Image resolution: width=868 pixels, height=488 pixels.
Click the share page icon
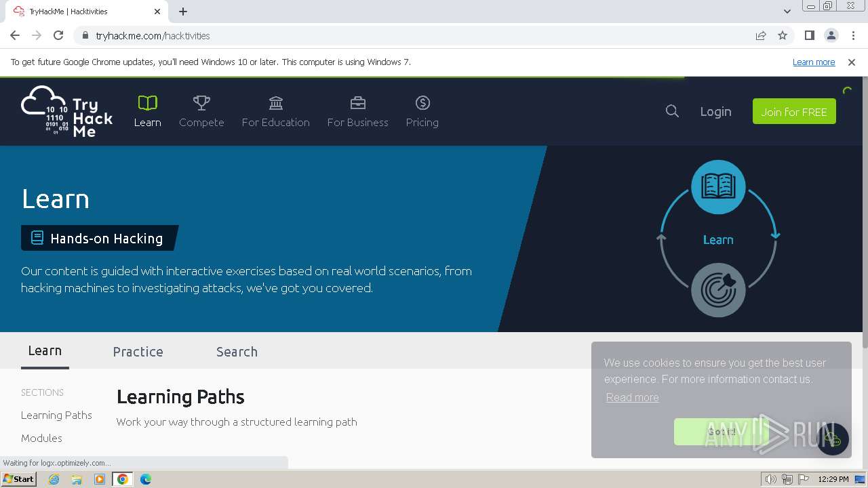pyautogui.click(x=761, y=35)
